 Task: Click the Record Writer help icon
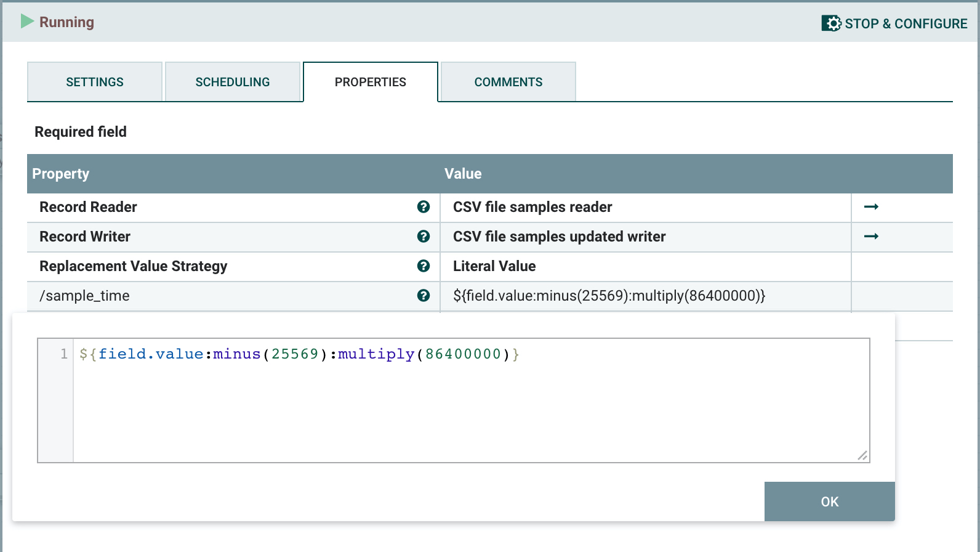[x=424, y=237]
